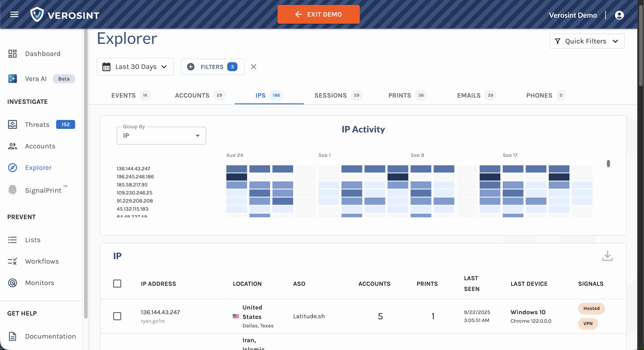Expand the Quick Filters menu
The height and width of the screenshot is (350, 644).
[x=587, y=41]
